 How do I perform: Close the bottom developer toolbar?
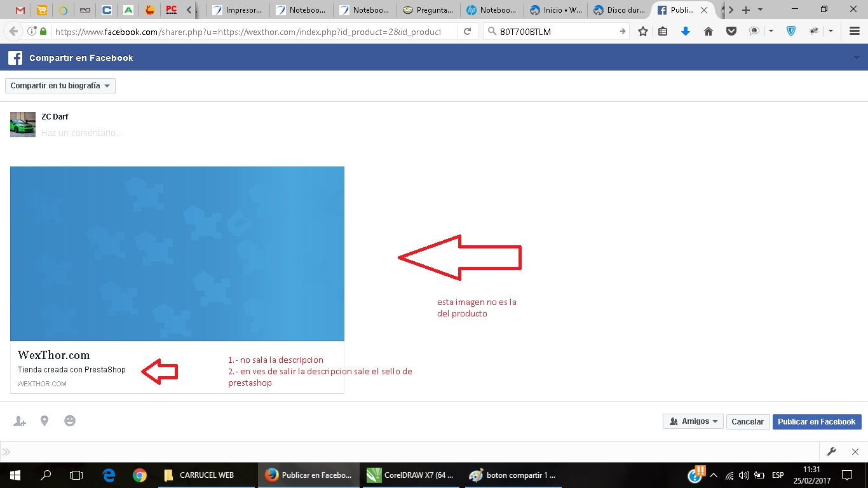(856, 452)
